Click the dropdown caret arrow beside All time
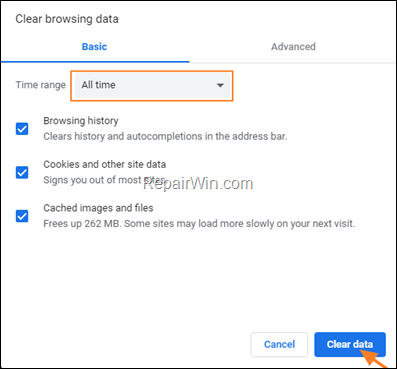 (220, 85)
